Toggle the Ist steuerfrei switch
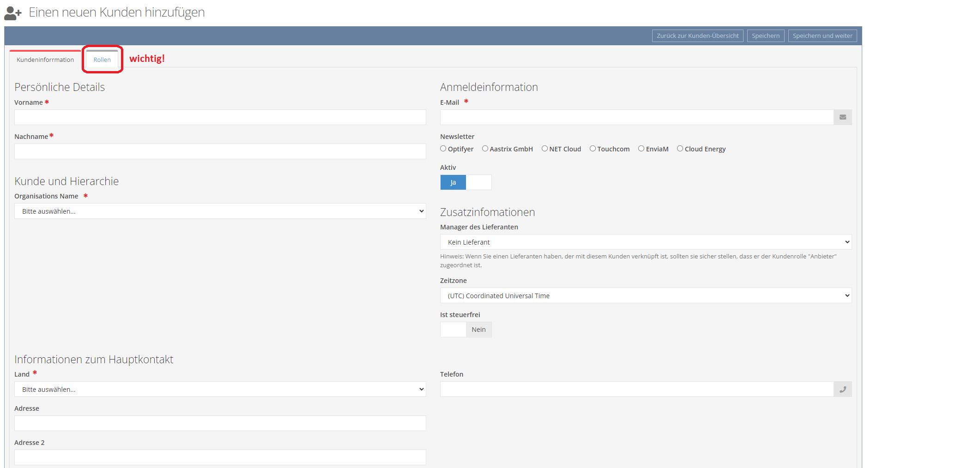 (466, 330)
